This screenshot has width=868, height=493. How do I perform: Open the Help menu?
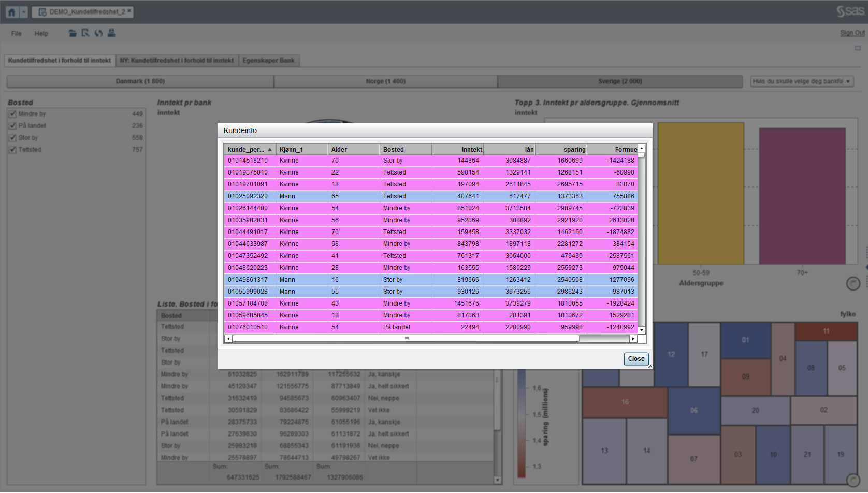point(41,34)
